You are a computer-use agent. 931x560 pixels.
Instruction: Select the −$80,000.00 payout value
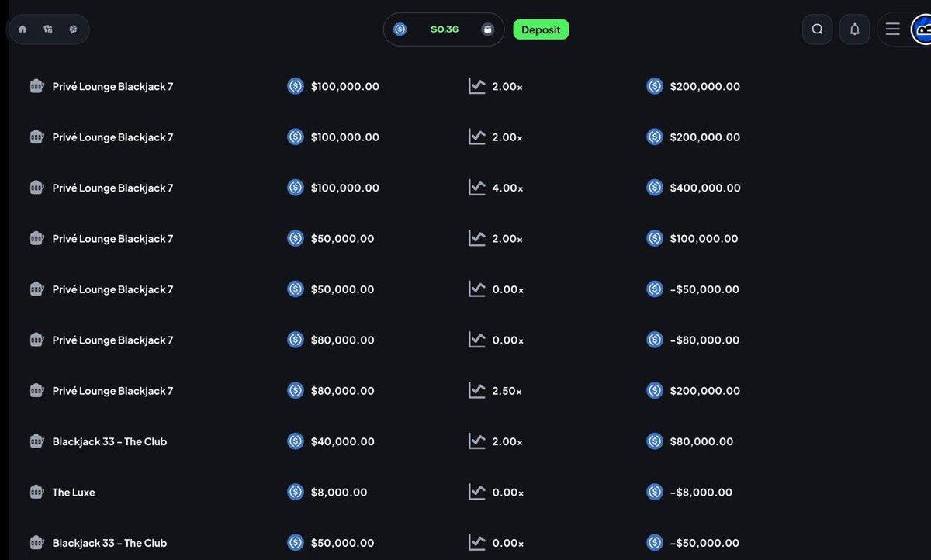(x=704, y=340)
